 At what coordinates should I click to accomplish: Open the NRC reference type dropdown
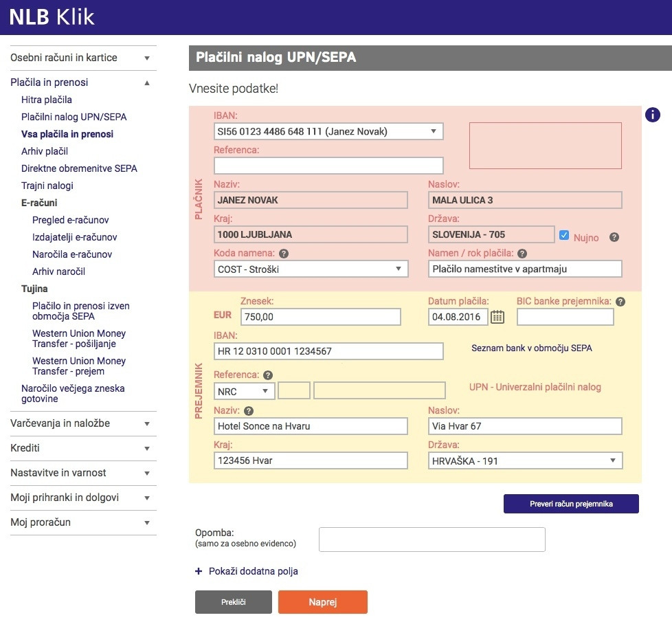244,391
